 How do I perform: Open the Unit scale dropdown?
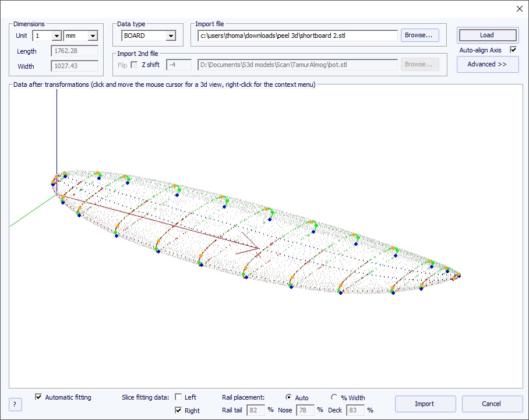(x=56, y=36)
